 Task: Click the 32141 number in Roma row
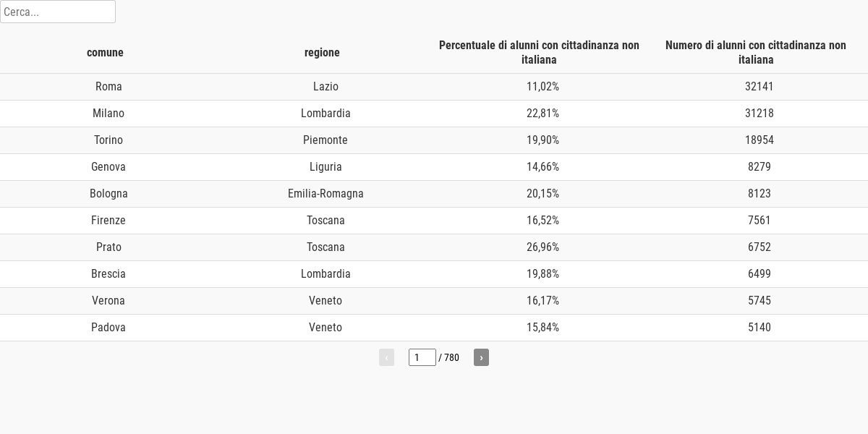[x=759, y=87]
